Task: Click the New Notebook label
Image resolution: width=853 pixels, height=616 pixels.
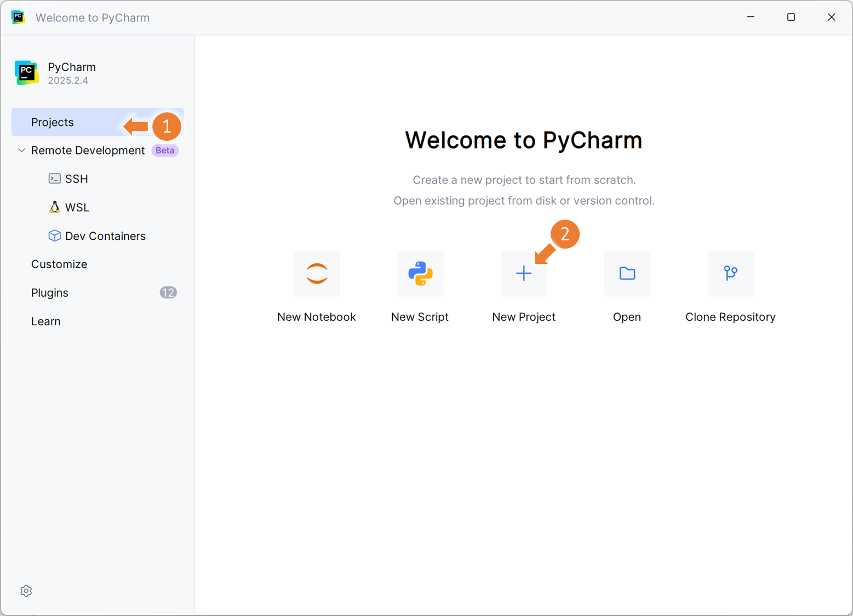Action: [x=317, y=316]
